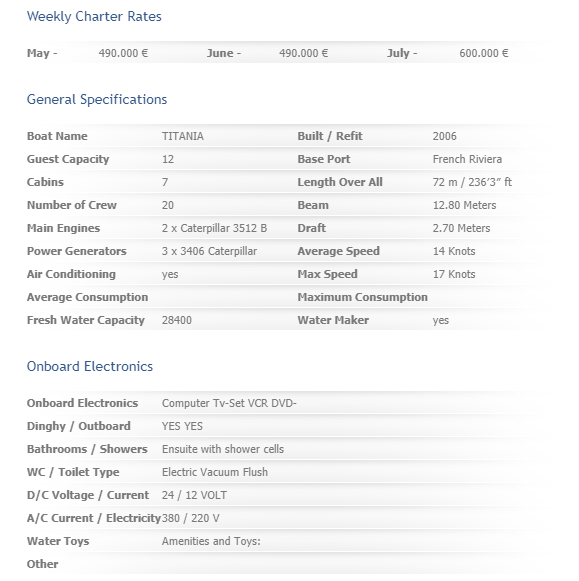579x581 pixels.
Task: Click the Length Over All value
Action: click(472, 182)
